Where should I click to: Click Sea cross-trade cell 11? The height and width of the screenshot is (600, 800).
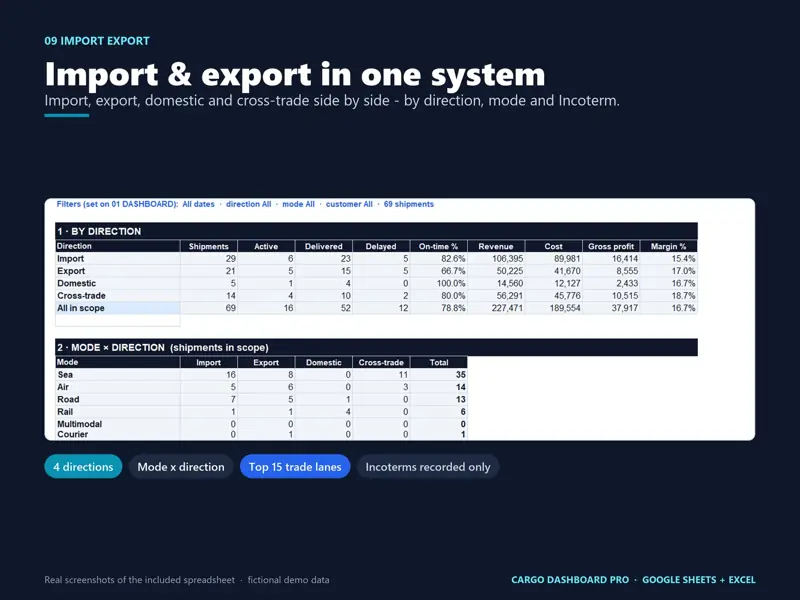tap(381, 374)
